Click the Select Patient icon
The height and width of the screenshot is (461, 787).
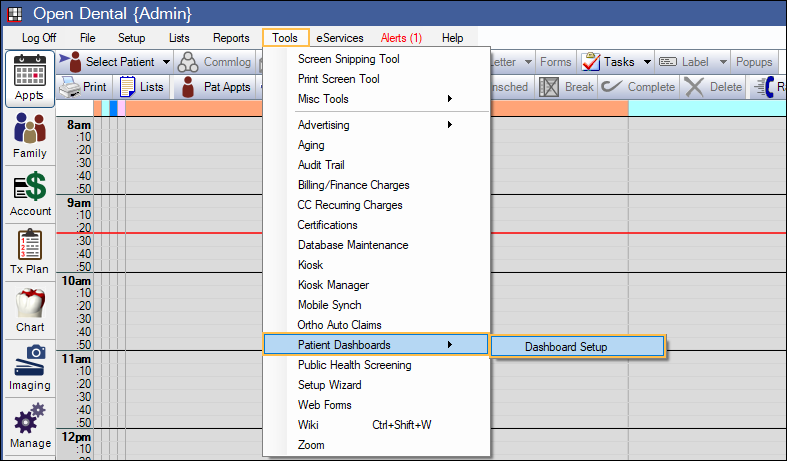(71, 62)
